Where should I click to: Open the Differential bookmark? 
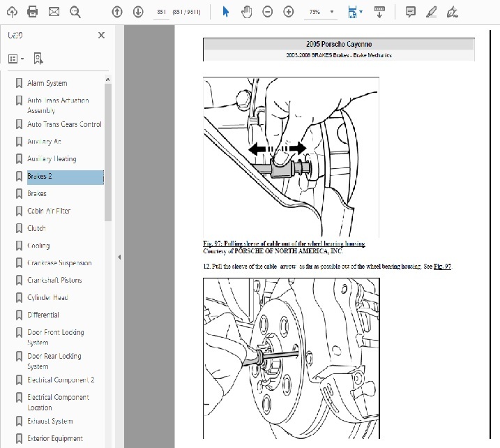(x=43, y=315)
